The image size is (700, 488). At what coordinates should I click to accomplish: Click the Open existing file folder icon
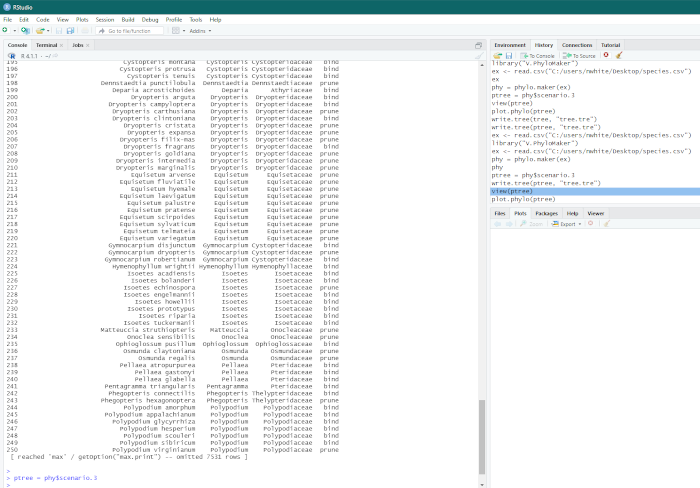40,30
